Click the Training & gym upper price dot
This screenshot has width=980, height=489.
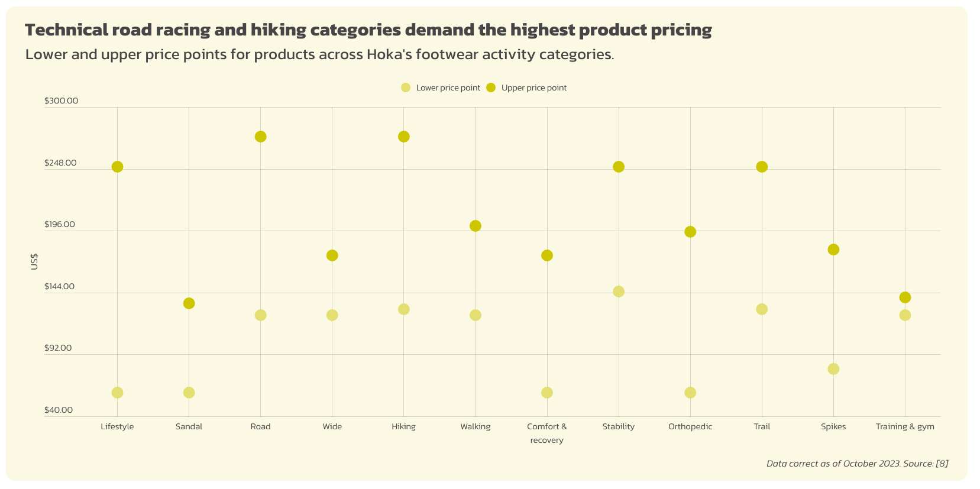click(905, 297)
